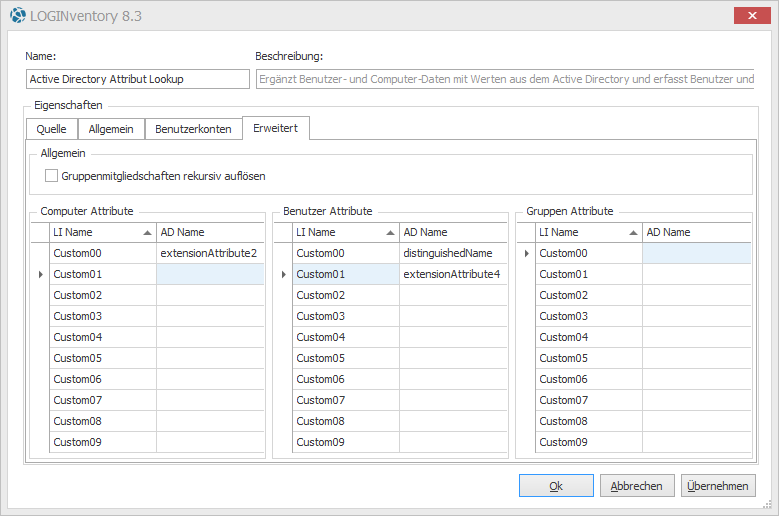Screen dimensions: 779x516
Task: Select Custom04 in Computer Attribute table
Action: pyautogui.click(x=103, y=337)
